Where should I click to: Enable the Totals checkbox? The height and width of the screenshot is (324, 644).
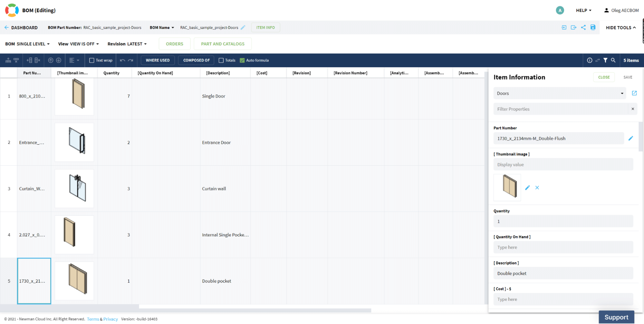pos(221,60)
